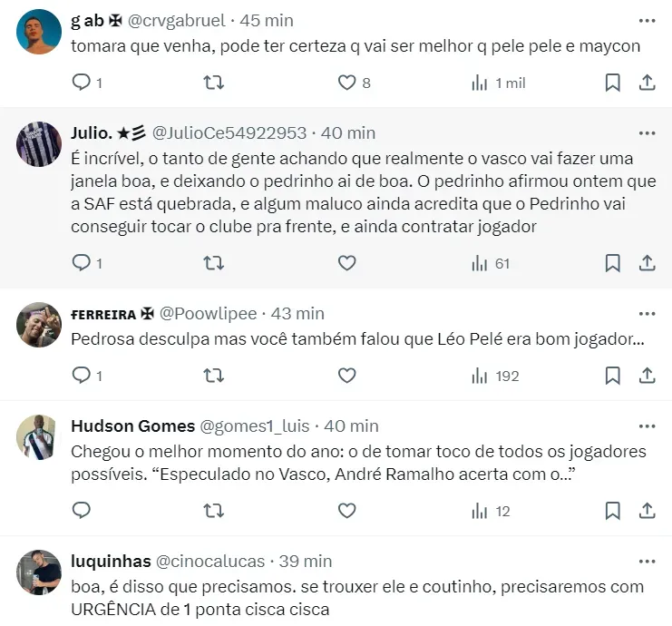This screenshot has height=626, width=672.
Task: Share g ab's tweet
Action: 648,83
